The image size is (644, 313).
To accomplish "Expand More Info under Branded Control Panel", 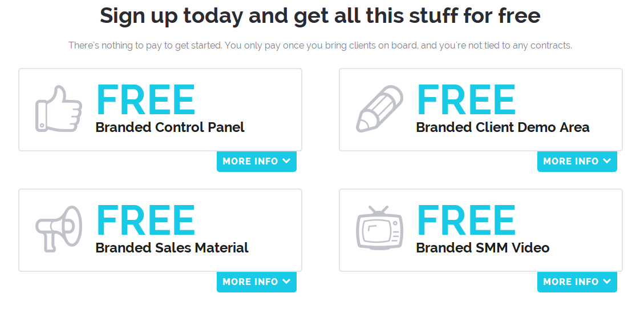I will [256, 162].
